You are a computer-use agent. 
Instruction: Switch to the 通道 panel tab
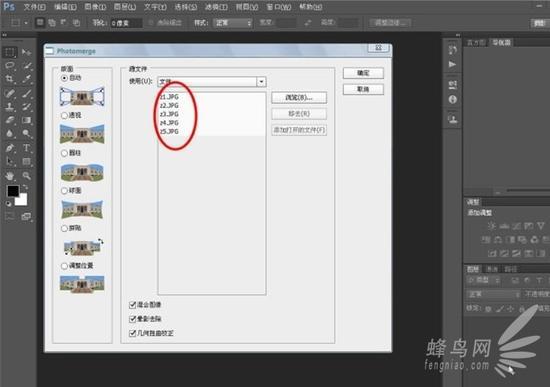coord(492,269)
